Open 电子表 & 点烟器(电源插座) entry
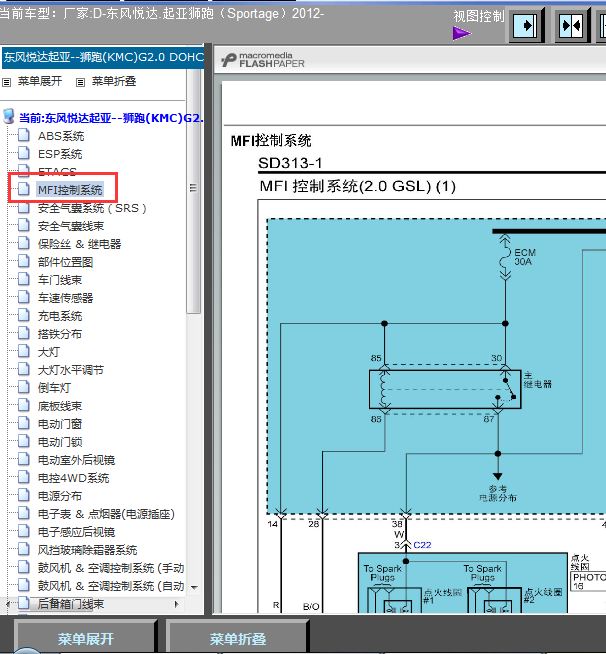606x654 pixels. point(106,514)
